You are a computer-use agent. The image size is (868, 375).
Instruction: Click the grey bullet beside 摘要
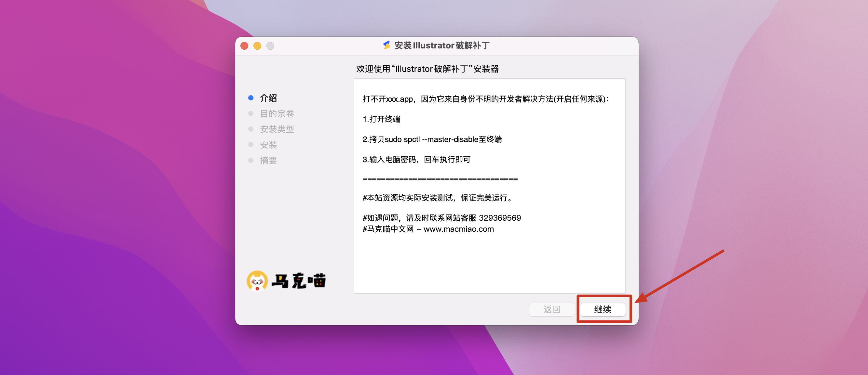click(x=251, y=160)
